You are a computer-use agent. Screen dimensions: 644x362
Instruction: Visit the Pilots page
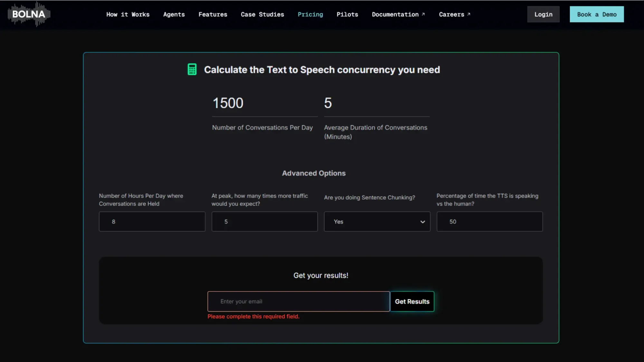[x=347, y=14]
